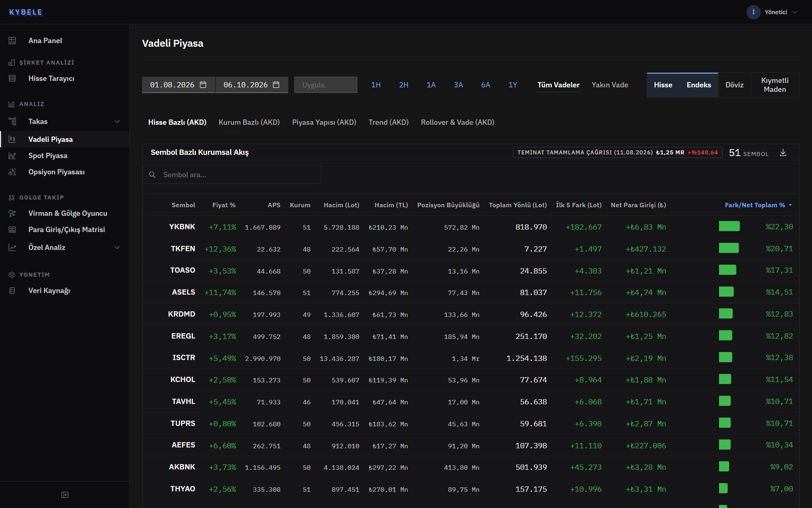This screenshot has height=508, width=812.
Task: Toggle the Döviz asset filter
Action: point(734,85)
